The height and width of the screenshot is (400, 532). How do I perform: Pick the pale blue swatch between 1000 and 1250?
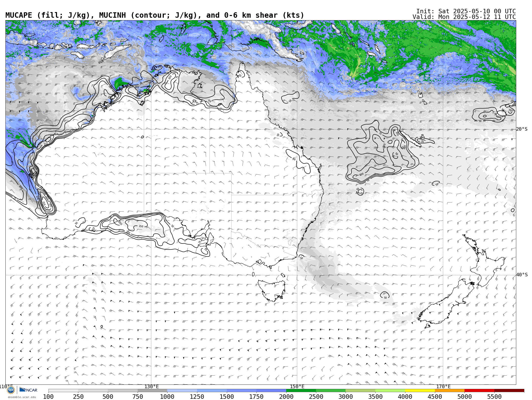coord(182,391)
